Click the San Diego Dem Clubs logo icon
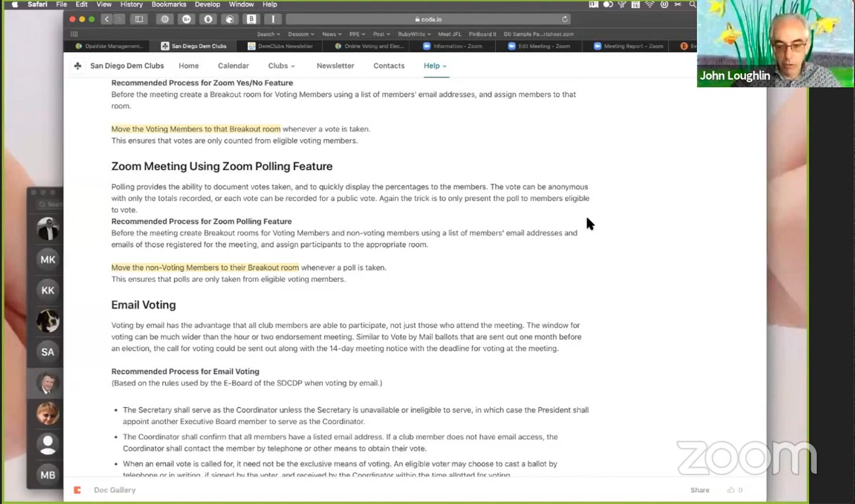This screenshot has width=855, height=504. click(78, 66)
